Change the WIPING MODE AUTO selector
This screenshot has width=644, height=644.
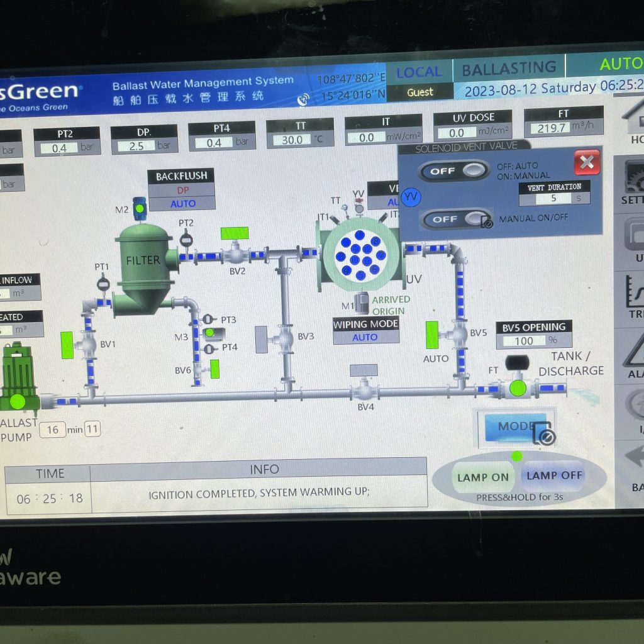[x=365, y=337]
